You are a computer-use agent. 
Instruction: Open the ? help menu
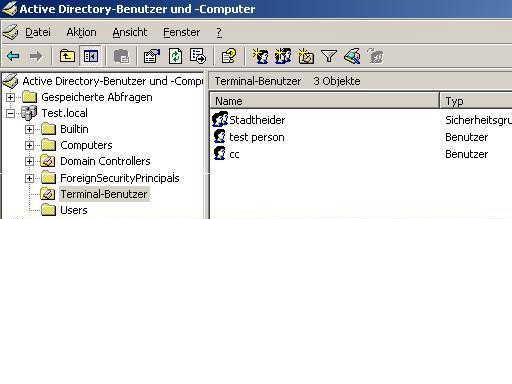219,32
